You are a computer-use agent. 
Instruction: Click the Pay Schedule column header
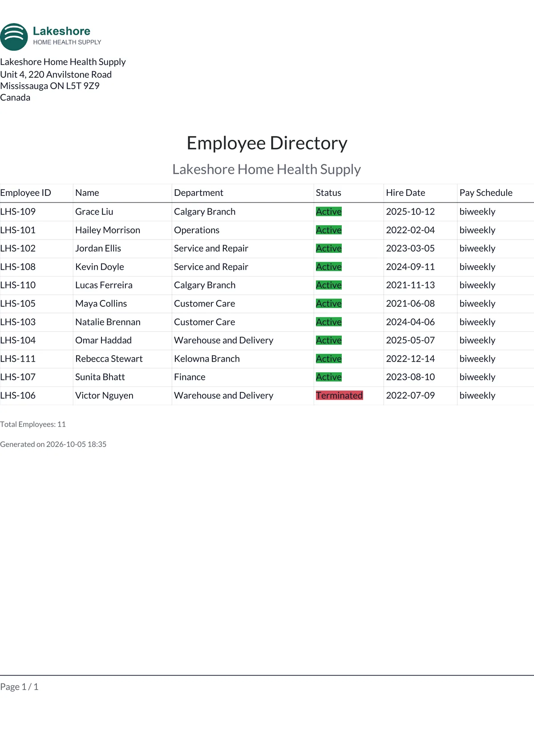point(486,193)
